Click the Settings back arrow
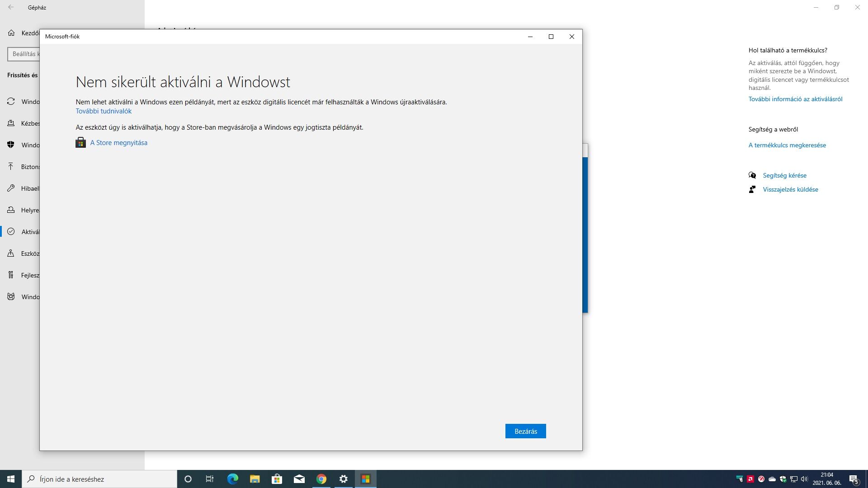This screenshot has height=488, width=868. (11, 7)
